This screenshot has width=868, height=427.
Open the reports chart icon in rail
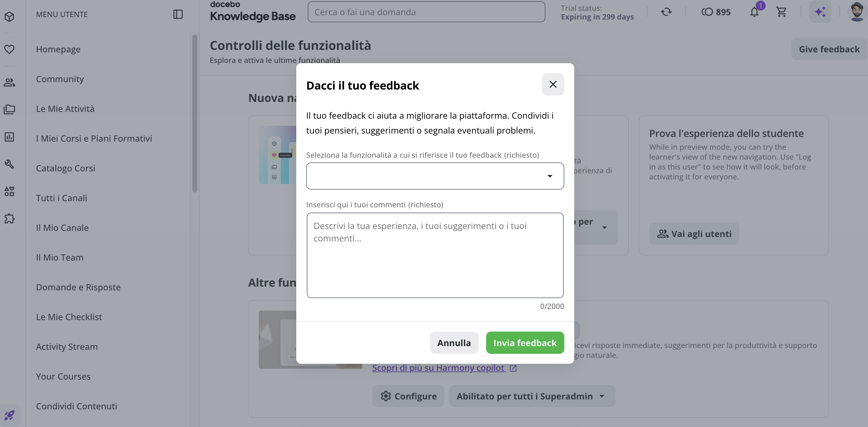coord(9,137)
